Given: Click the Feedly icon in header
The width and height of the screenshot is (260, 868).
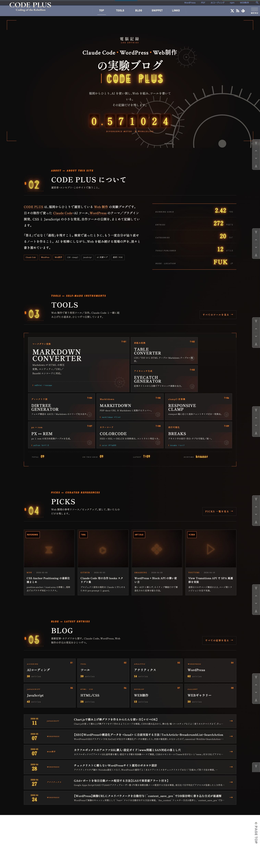Looking at the screenshot, I should (x=243, y=11).
